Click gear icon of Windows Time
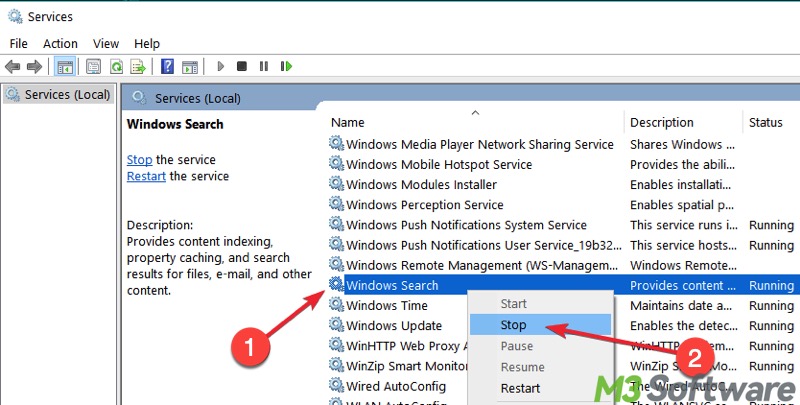Image resolution: width=800 pixels, height=405 pixels. (x=336, y=305)
